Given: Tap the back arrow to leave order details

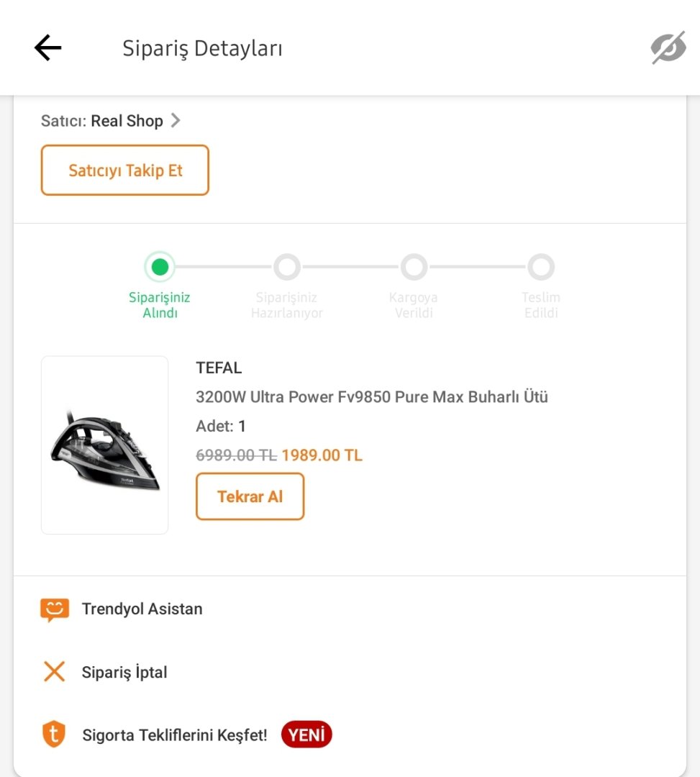Looking at the screenshot, I should [x=47, y=47].
